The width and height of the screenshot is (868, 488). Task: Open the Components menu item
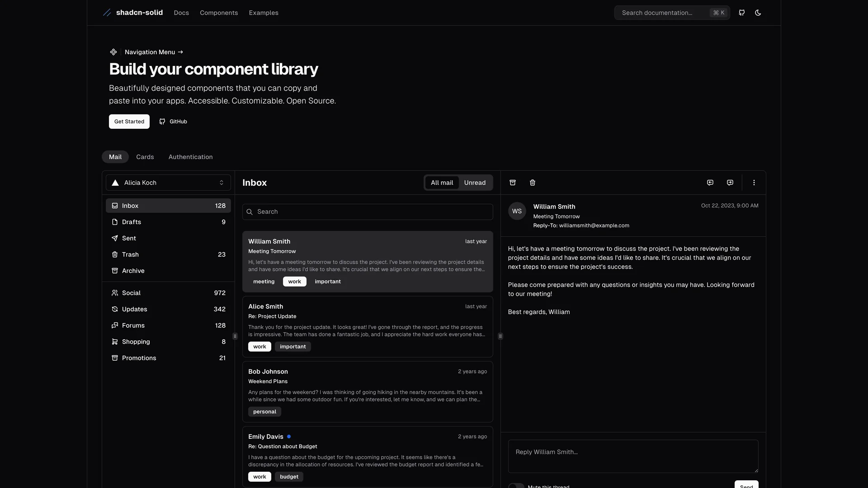click(219, 13)
